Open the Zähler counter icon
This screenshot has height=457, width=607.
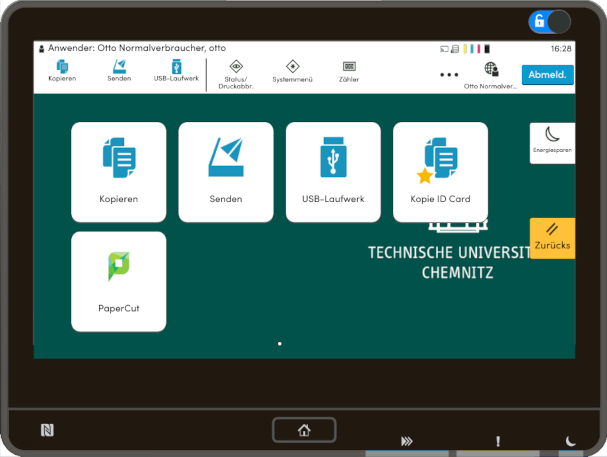coord(349,71)
